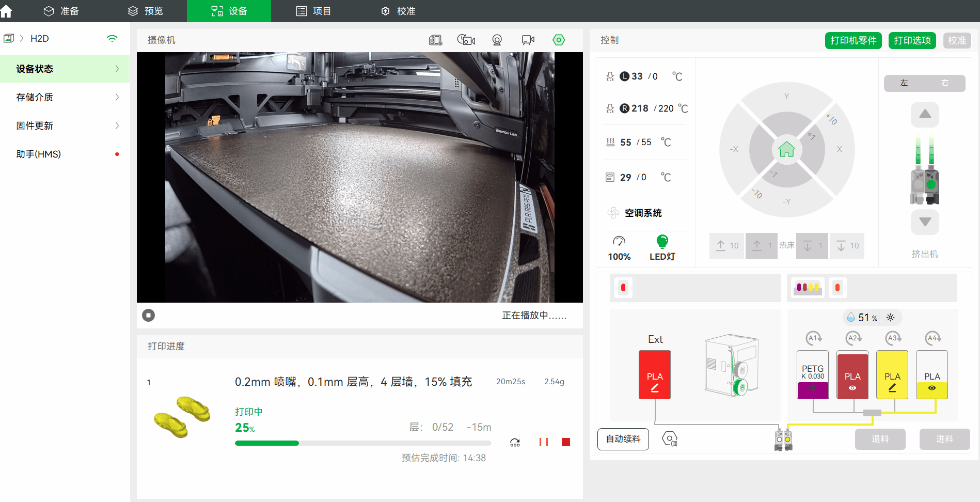
Task: Click the A2 slot refresh icon
Action: (853, 338)
